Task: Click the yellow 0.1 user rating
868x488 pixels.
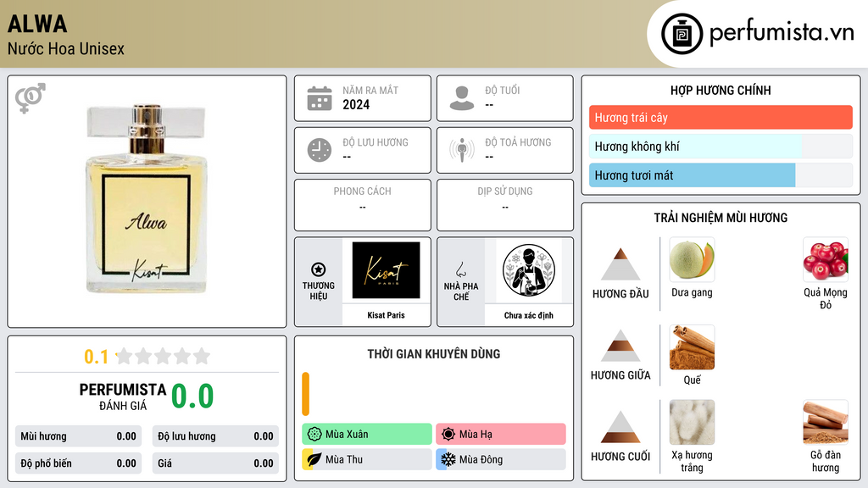Action: tap(97, 357)
